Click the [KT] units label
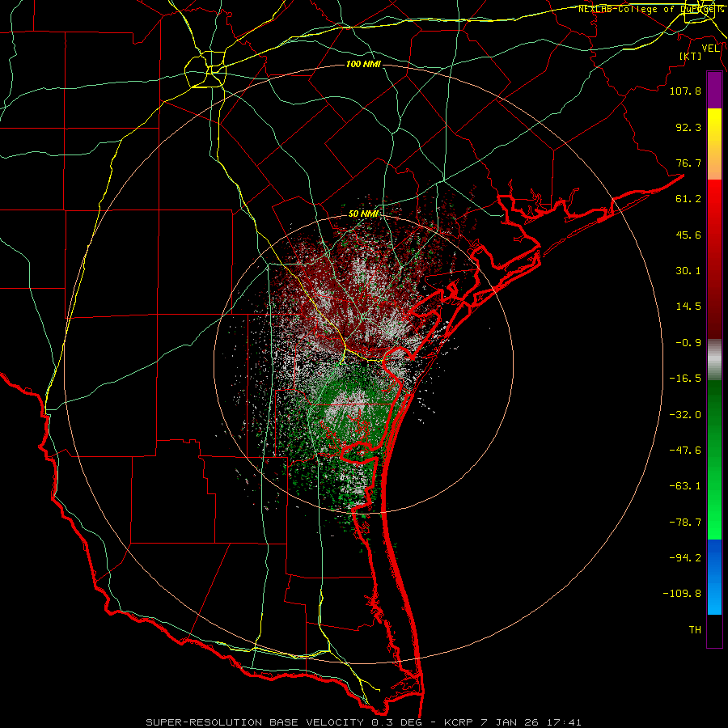Viewport: 728px width, 728px height. point(691,56)
